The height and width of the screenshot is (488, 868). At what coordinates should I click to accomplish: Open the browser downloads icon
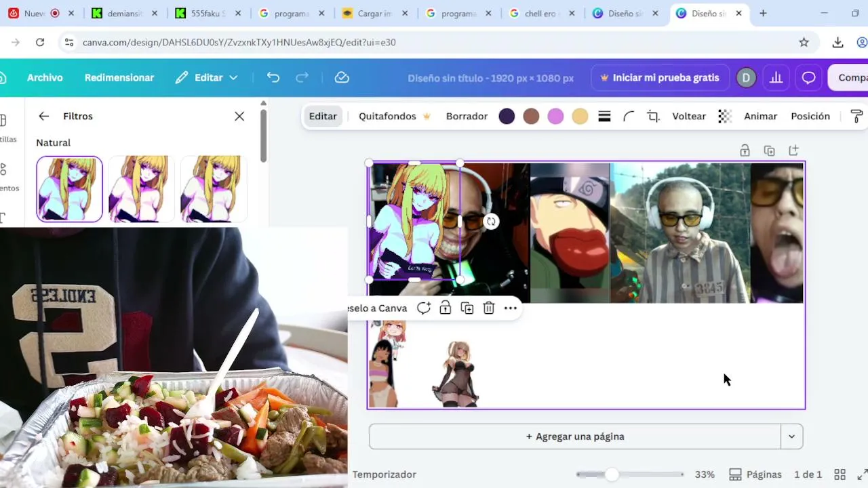(838, 42)
